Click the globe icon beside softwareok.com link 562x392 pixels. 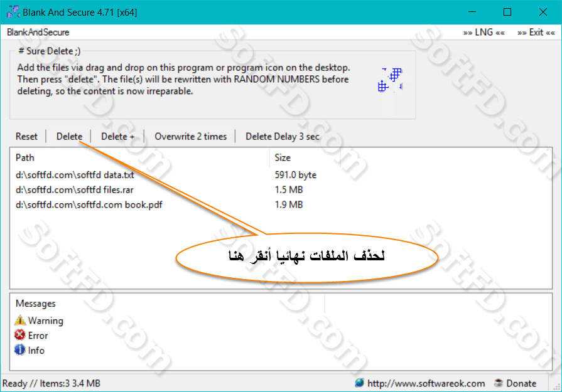pos(360,383)
